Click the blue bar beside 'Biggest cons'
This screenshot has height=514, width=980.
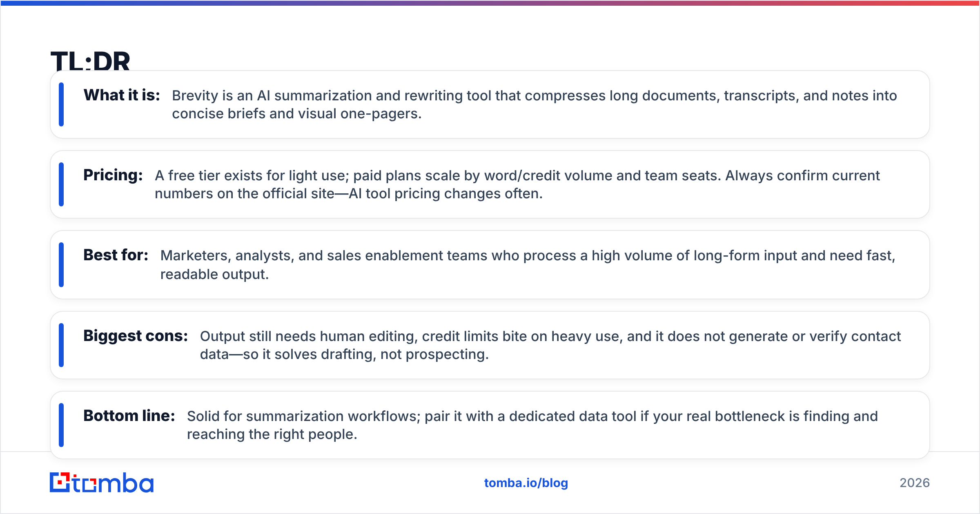[x=61, y=345]
